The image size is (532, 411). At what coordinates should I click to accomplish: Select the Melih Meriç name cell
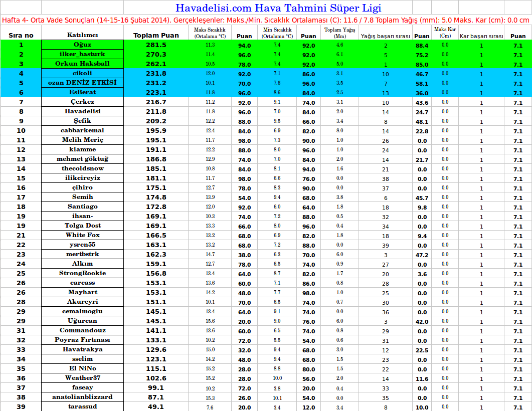(82, 140)
